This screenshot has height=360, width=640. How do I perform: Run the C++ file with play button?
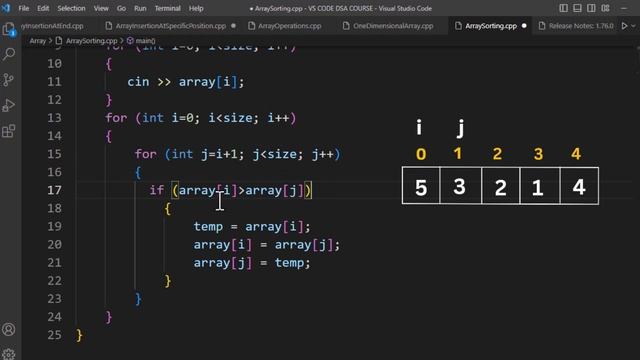click(624, 26)
